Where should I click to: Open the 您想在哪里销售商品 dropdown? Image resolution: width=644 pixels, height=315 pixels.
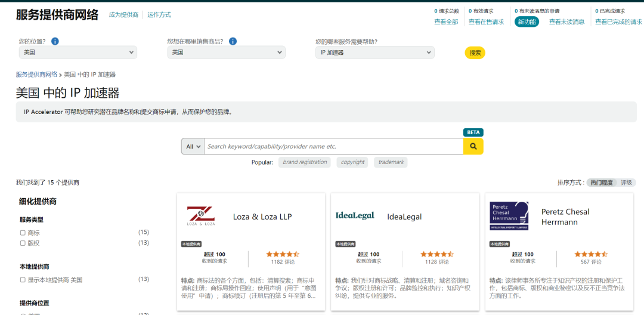(x=227, y=52)
